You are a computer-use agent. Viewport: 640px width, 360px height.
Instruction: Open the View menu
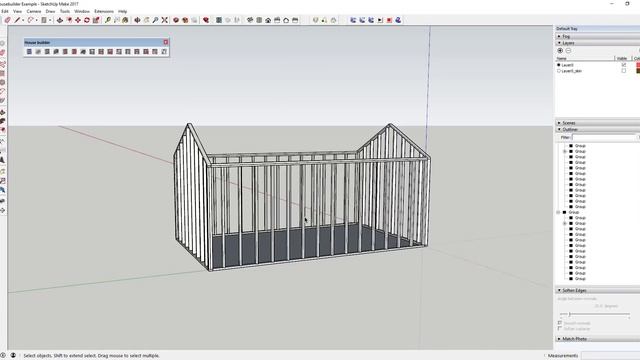tap(18, 11)
